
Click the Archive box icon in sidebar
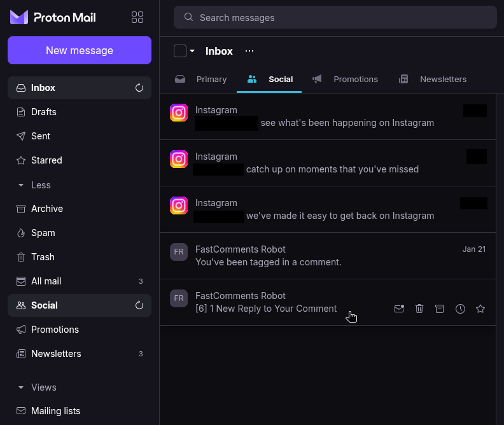(21, 209)
